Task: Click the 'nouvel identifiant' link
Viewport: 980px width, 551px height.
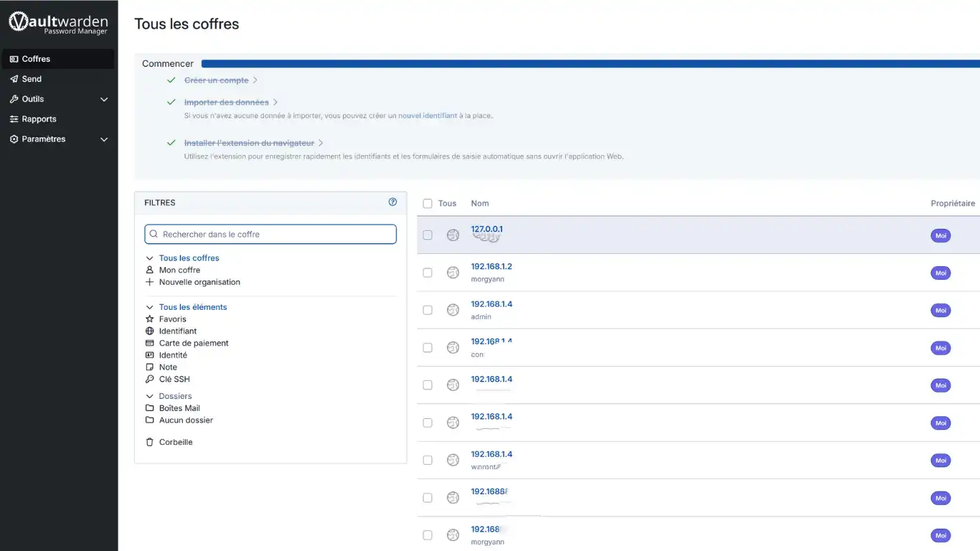Action: [x=428, y=116]
